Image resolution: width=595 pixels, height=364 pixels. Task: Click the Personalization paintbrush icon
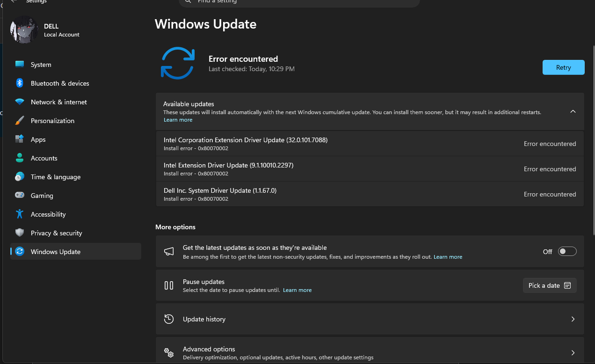click(20, 121)
